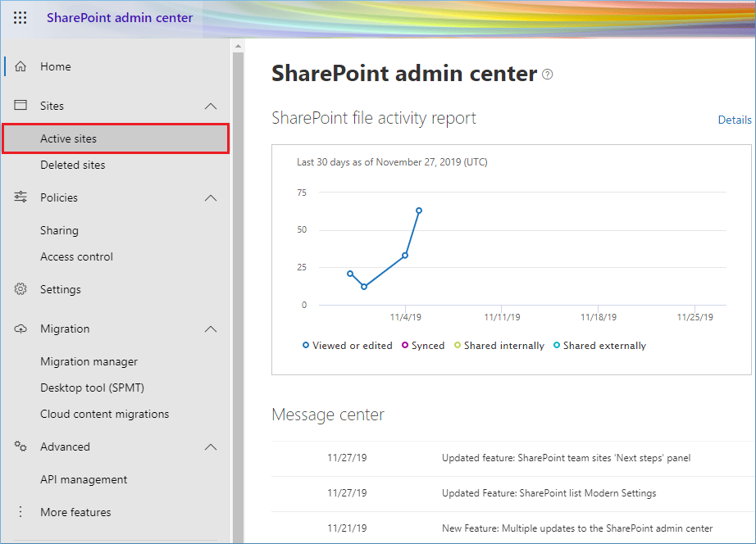Viewport: 756px width, 544px height.
Task: Open More features page
Action: pos(75,512)
